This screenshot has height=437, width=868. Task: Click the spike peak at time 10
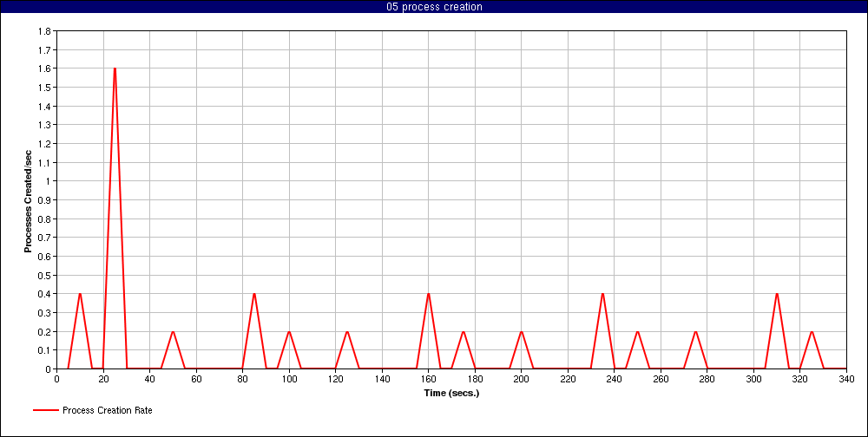click(x=80, y=294)
